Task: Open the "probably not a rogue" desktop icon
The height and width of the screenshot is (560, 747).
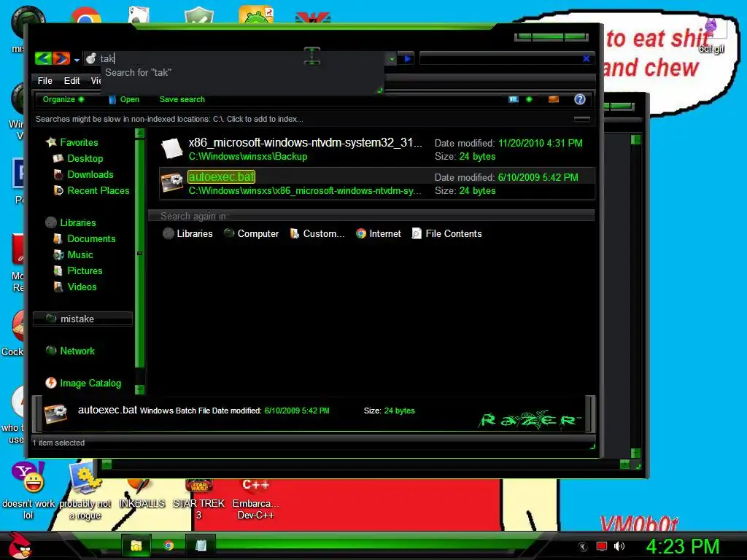Action: pos(85,491)
